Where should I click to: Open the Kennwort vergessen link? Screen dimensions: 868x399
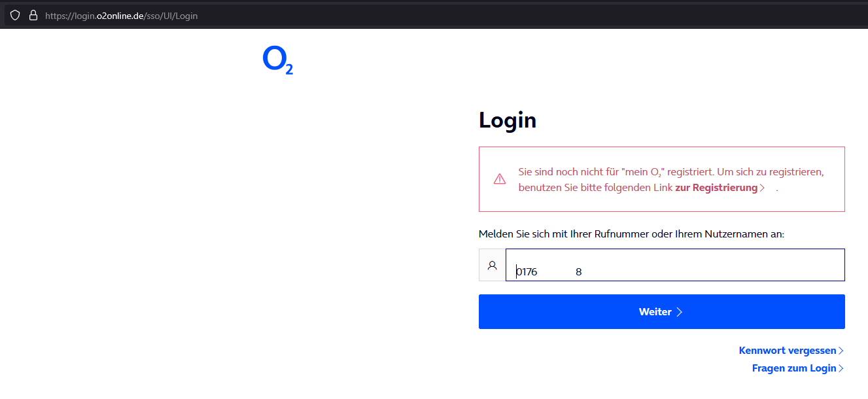(788, 351)
